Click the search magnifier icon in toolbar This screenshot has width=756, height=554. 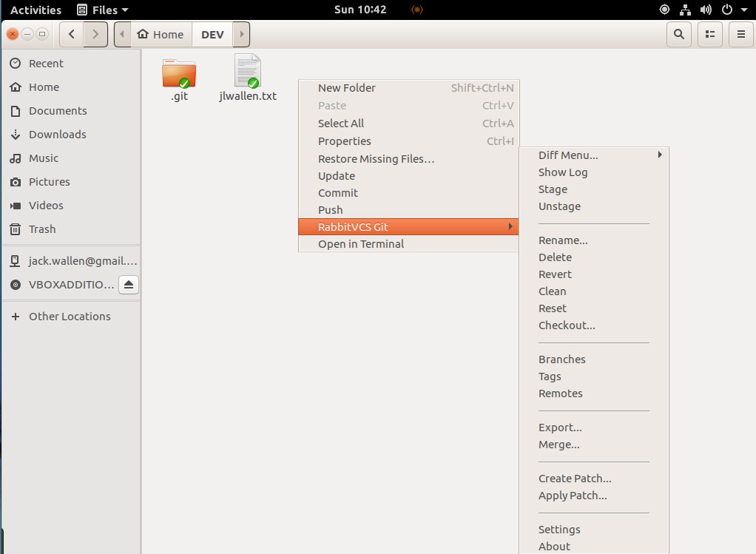click(x=678, y=34)
